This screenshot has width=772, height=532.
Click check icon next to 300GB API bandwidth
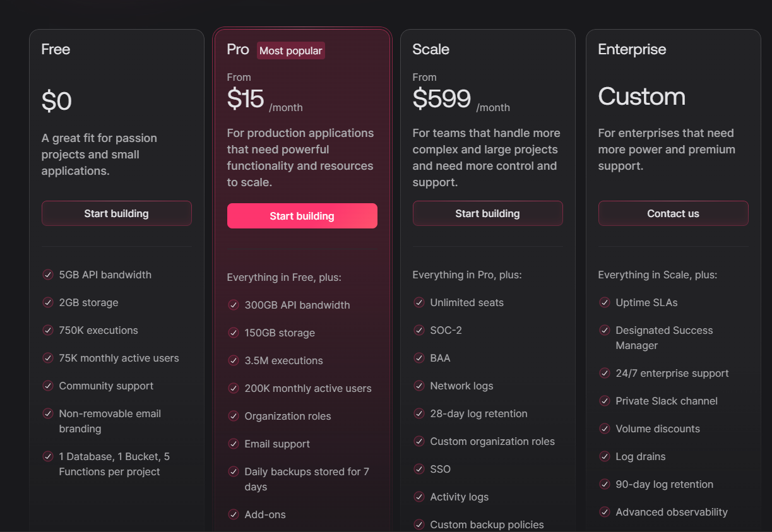(x=233, y=305)
